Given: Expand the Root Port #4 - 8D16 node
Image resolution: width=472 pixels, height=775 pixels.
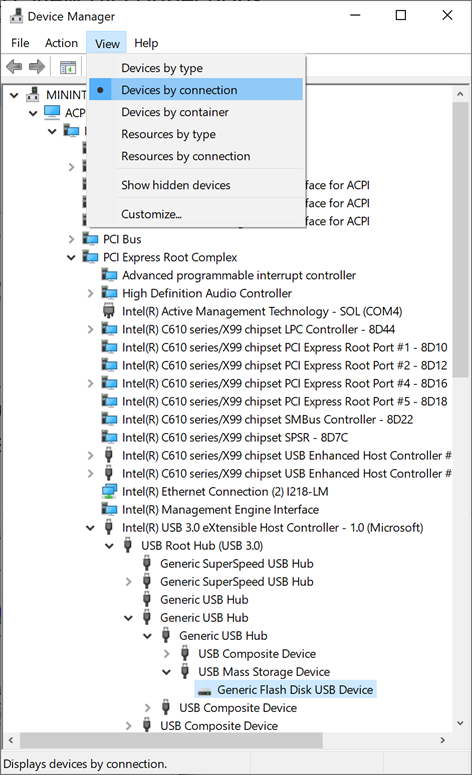Looking at the screenshot, I should pos(90,384).
